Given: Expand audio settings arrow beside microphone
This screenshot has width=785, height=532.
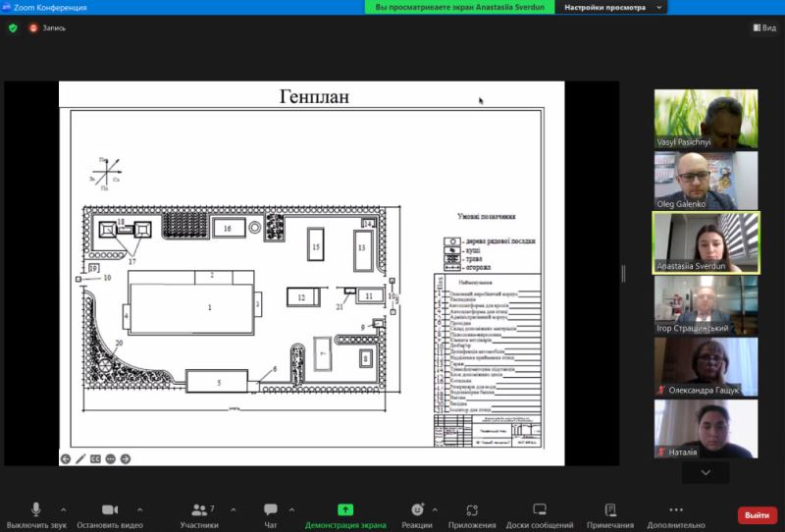Looking at the screenshot, I should tap(64, 509).
